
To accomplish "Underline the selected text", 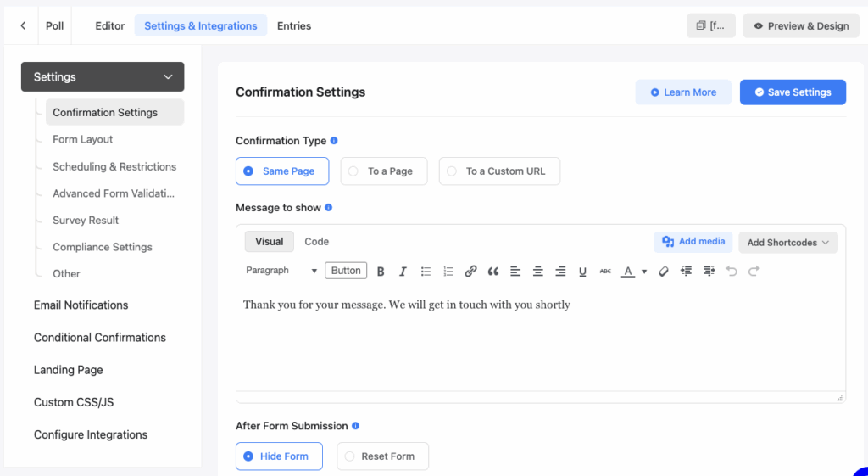I will pos(582,272).
